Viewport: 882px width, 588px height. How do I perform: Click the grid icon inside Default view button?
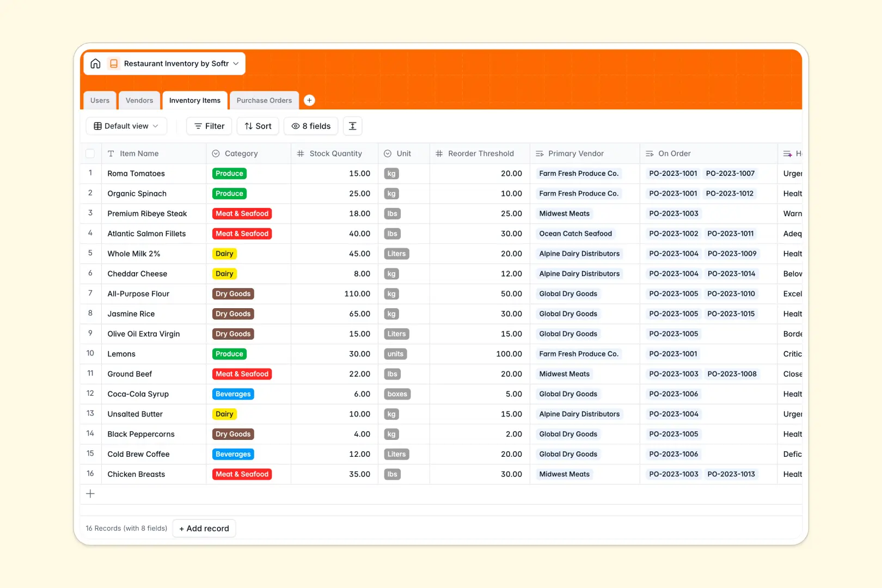coord(97,126)
